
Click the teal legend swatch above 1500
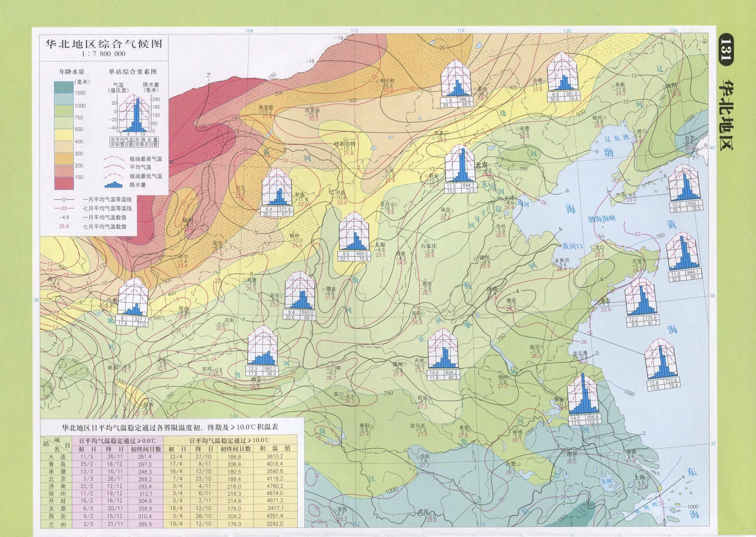point(63,87)
